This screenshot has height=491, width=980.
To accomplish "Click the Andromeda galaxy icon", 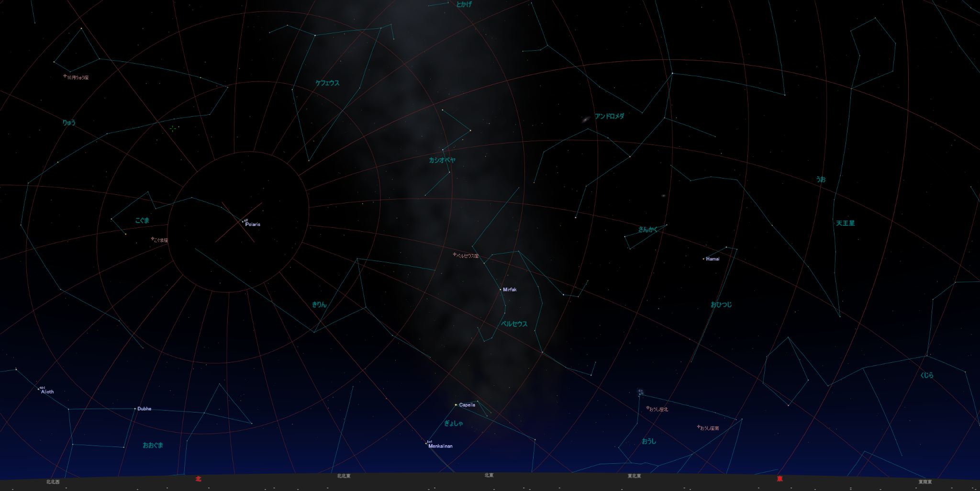I will point(586,119).
